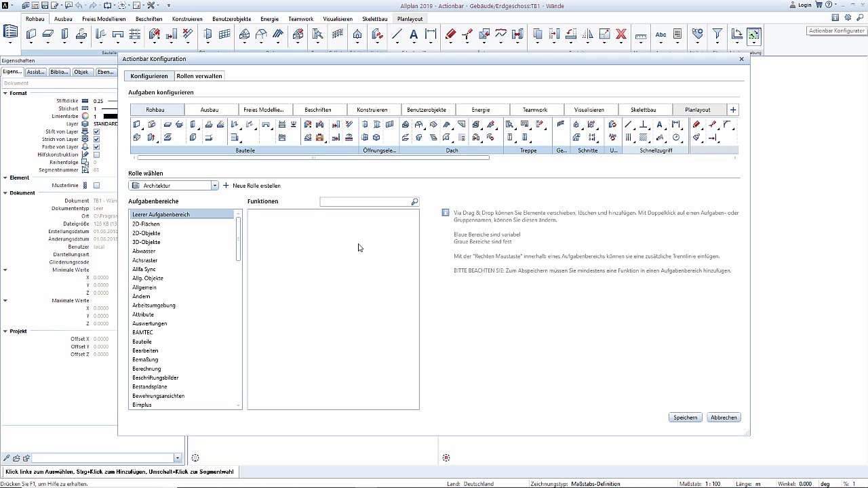Toggle the Farbe von Layer checkbox
This screenshot has width=868, height=488.
(96, 146)
